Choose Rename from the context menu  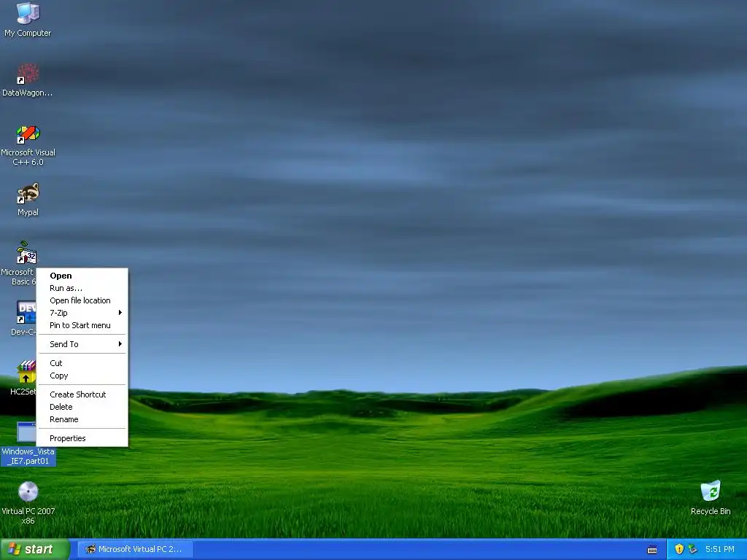click(x=82, y=419)
